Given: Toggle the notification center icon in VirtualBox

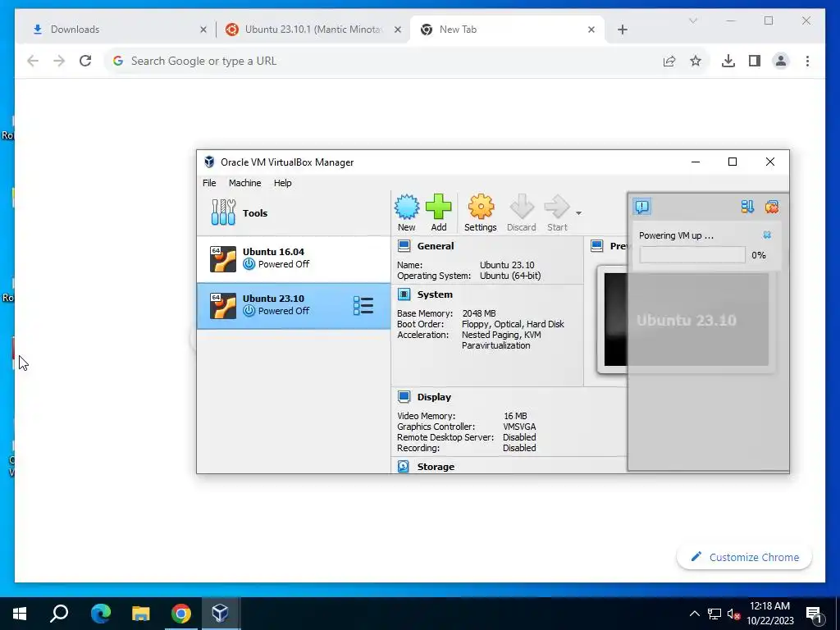Looking at the screenshot, I should [x=641, y=206].
